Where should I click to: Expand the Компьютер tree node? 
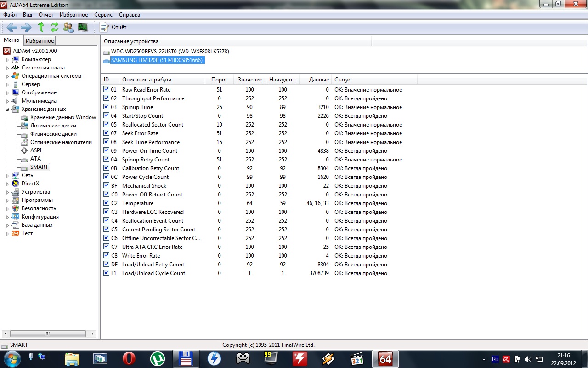7,59
